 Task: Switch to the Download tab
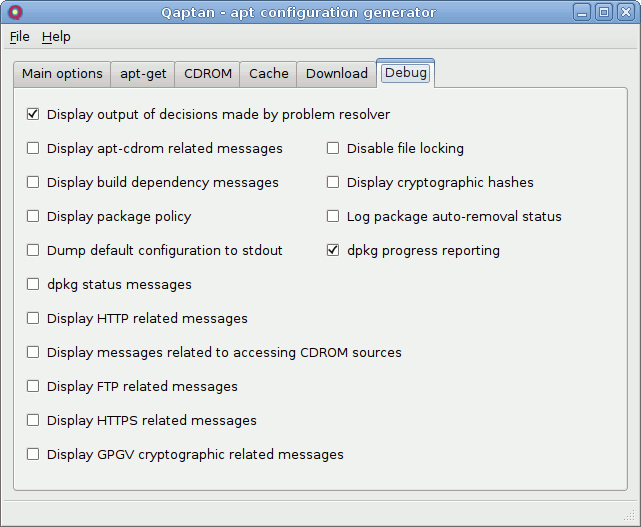pyautogui.click(x=337, y=74)
